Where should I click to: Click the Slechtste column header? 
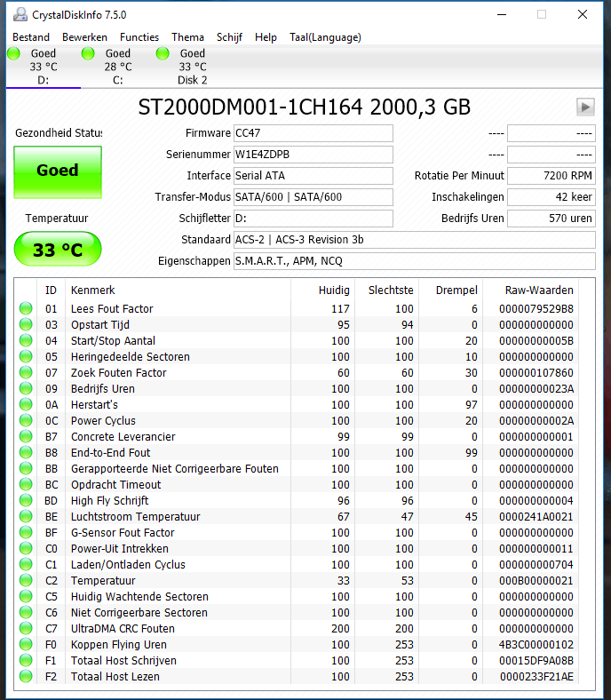(x=387, y=290)
